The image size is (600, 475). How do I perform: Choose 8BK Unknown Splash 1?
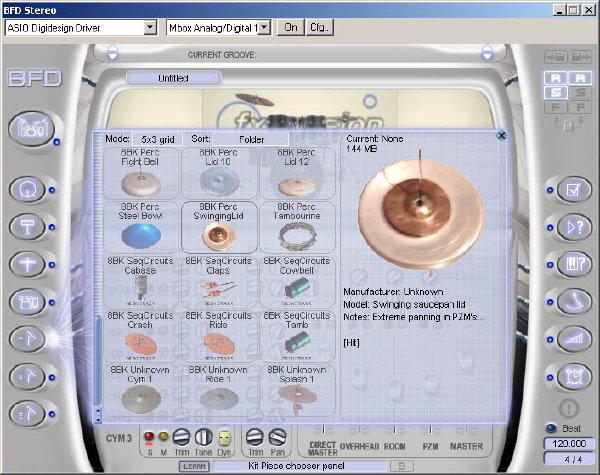click(x=297, y=390)
